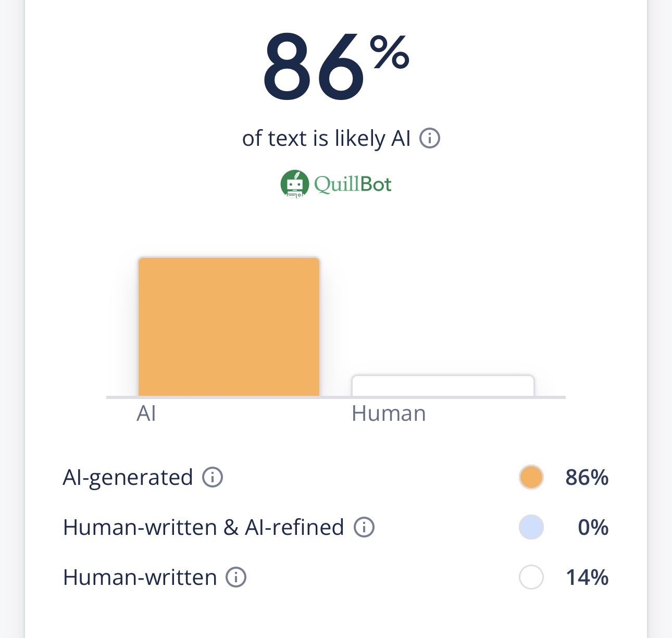Click the 'Human' axis label under chart
This screenshot has width=672, height=638.
click(389, 414)
